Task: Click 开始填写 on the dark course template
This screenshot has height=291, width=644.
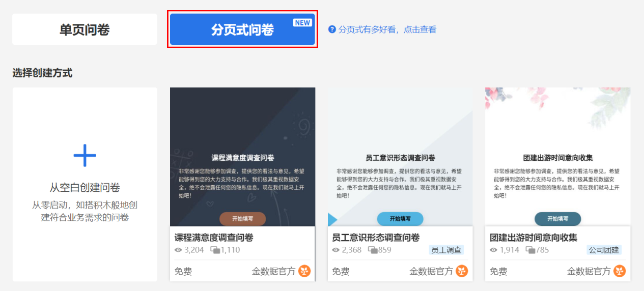Action: [x=242, y=219]
